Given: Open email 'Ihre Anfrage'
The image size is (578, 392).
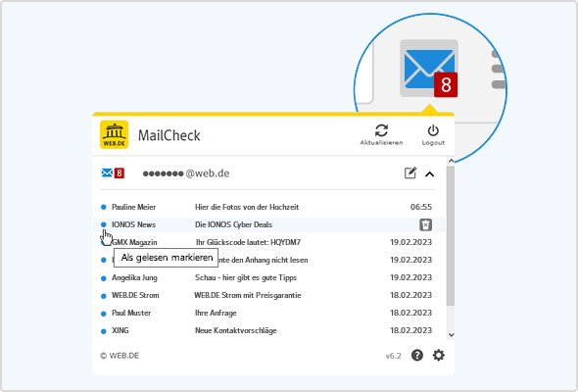Looking at the screenshot, I should [x=216, y=313].
